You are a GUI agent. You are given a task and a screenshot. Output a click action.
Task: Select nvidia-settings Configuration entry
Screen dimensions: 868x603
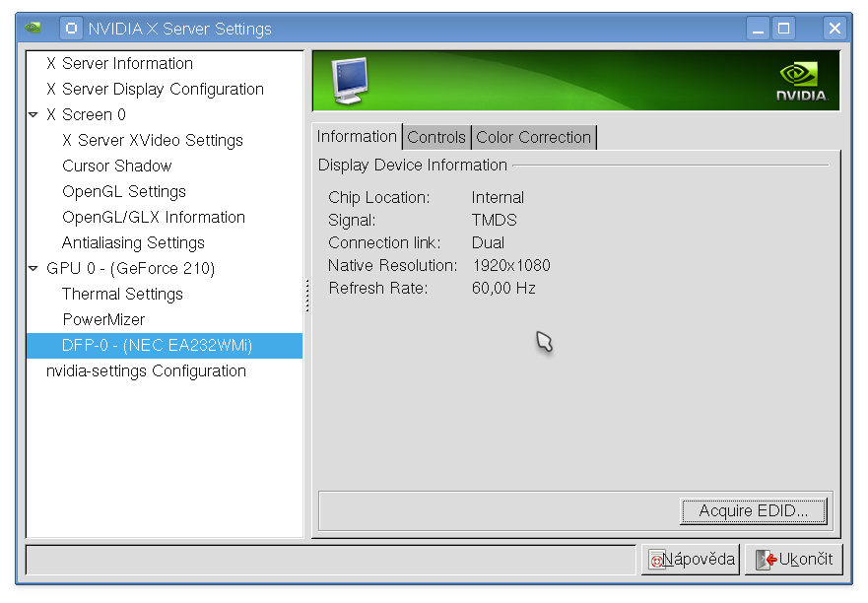point(146,371)
